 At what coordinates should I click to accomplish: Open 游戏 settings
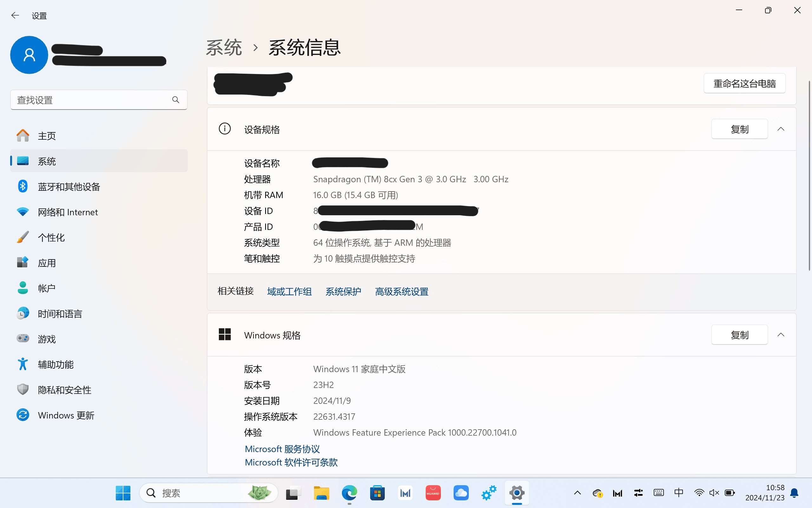(99, 339)
